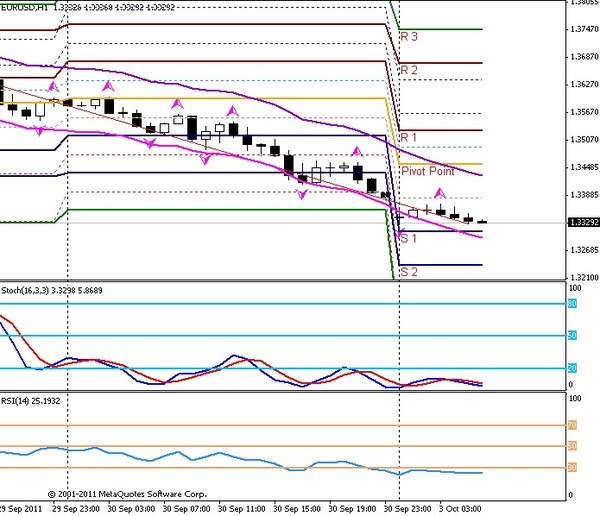Image resolution: width=600 pixels, height=516 pixels.
Task: Click the S 1 support level label
Action: (408, 239)
